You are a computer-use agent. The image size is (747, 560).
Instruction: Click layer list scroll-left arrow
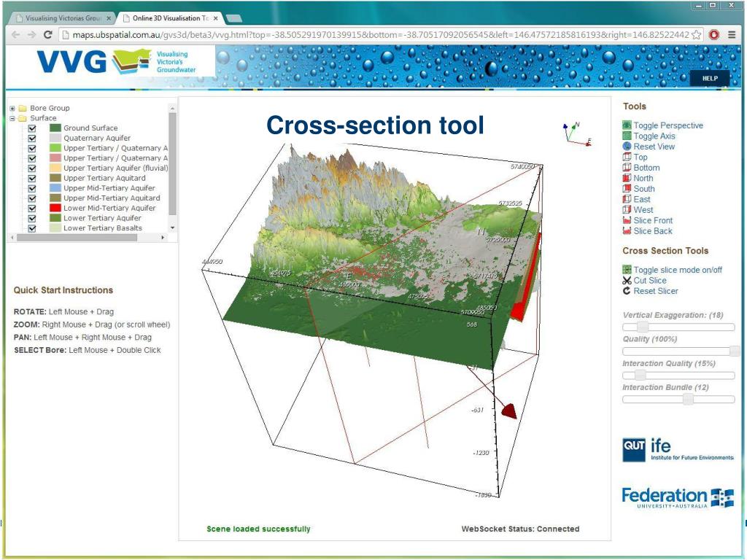coord(12,237)
